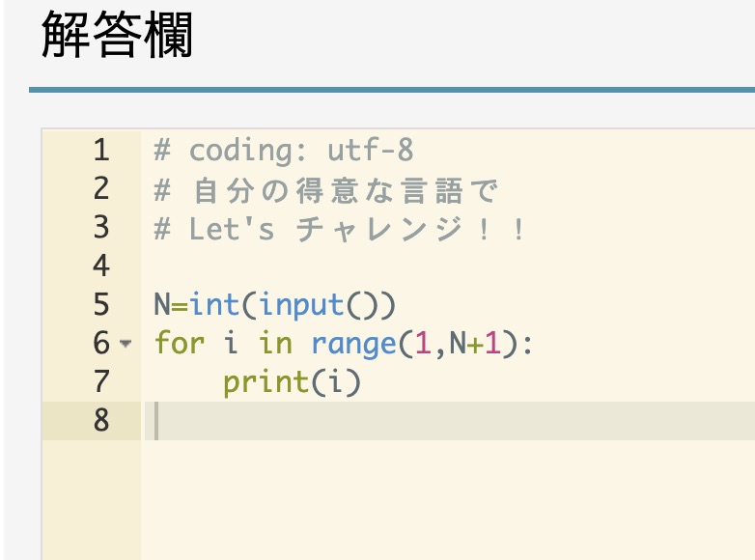Click the int keyword on line 5
The width and height of the screenshot is (755, 560).
pos(213,305)
